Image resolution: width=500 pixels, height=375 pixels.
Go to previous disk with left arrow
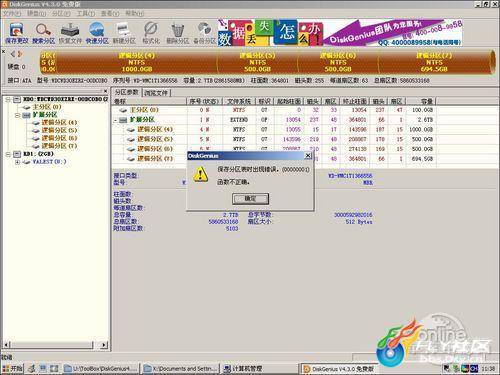point(13,54)
